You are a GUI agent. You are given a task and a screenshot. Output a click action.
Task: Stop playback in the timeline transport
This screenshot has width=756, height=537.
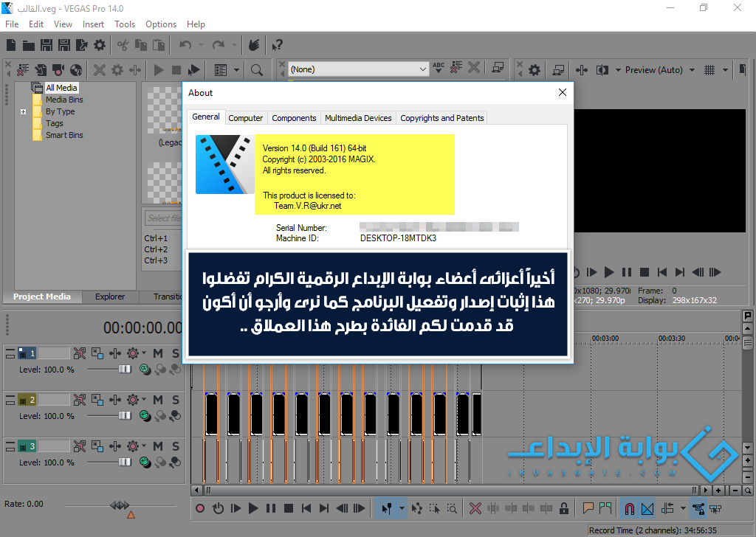(x=289, y=508)
